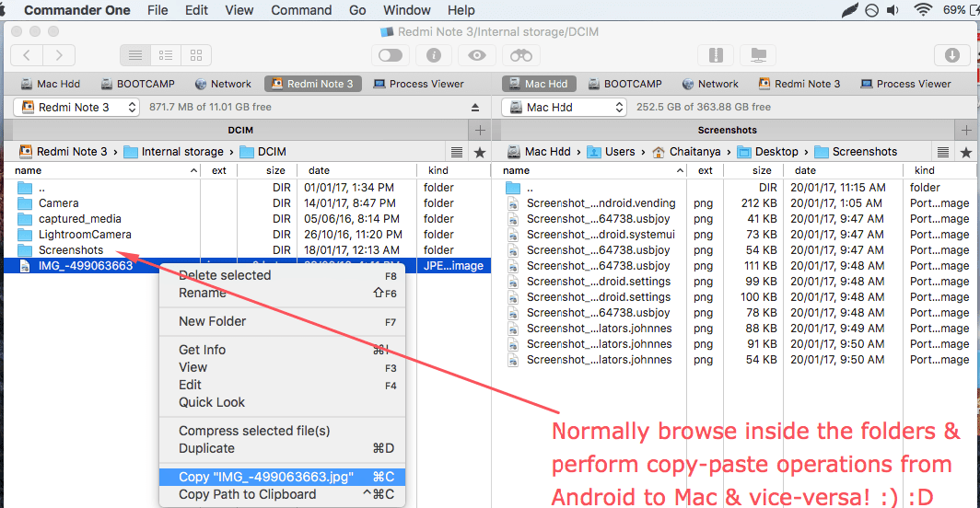Select the Camera folder
The height and width of the screenshot is (508, 980).
tap(248, 203)
